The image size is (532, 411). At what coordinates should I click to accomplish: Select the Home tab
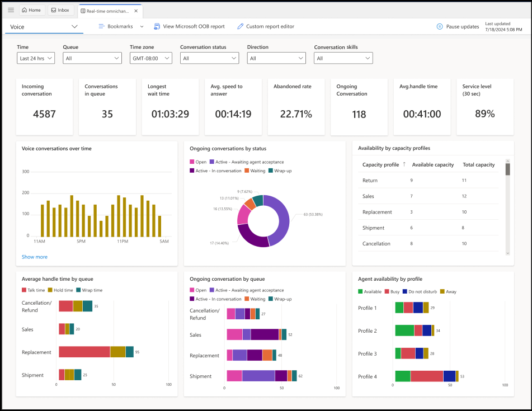point(31,10)
